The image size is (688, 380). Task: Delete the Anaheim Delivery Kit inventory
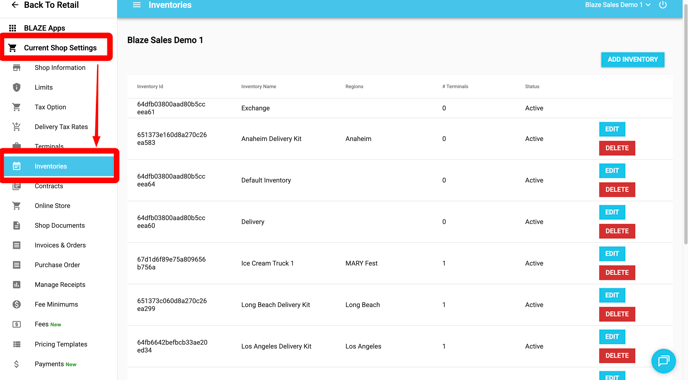tap(617, 148)
